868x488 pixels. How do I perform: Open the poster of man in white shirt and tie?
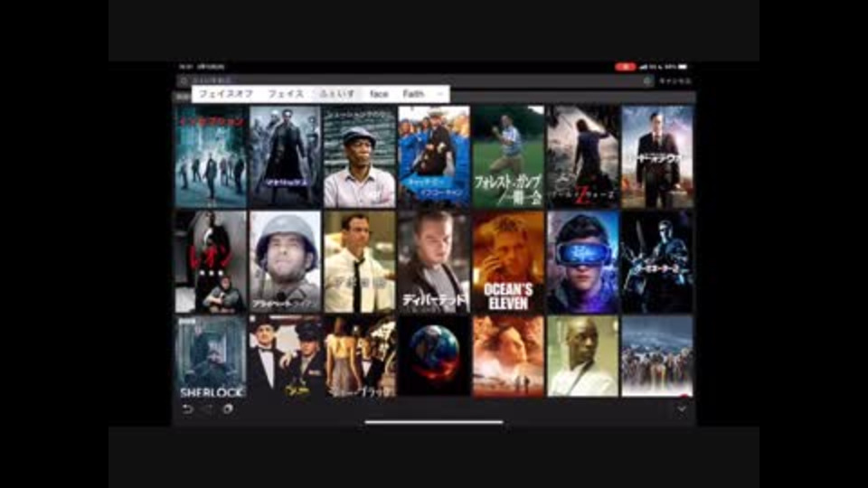360,262
